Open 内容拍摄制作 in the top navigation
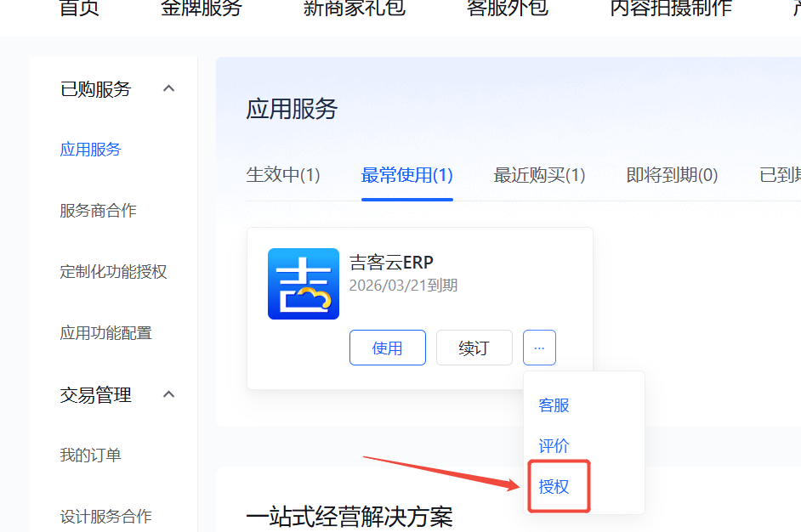Image resolution: width=801 pixels, height=532 pixels. (671, 8)
